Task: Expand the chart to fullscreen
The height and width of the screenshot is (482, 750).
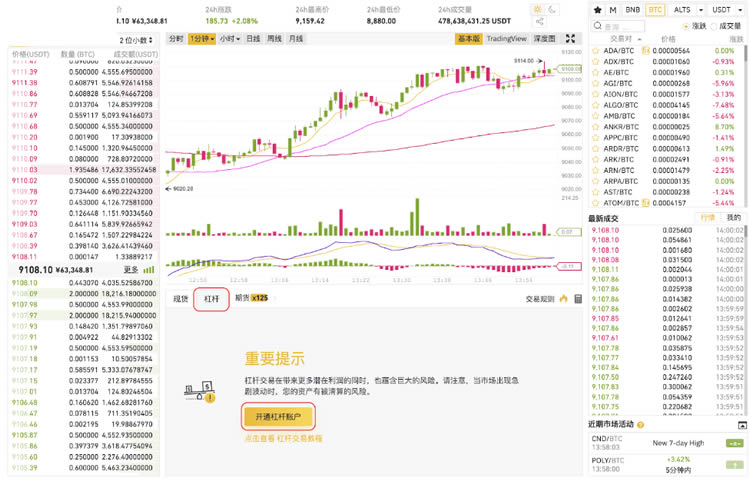Action: point(570,39)
